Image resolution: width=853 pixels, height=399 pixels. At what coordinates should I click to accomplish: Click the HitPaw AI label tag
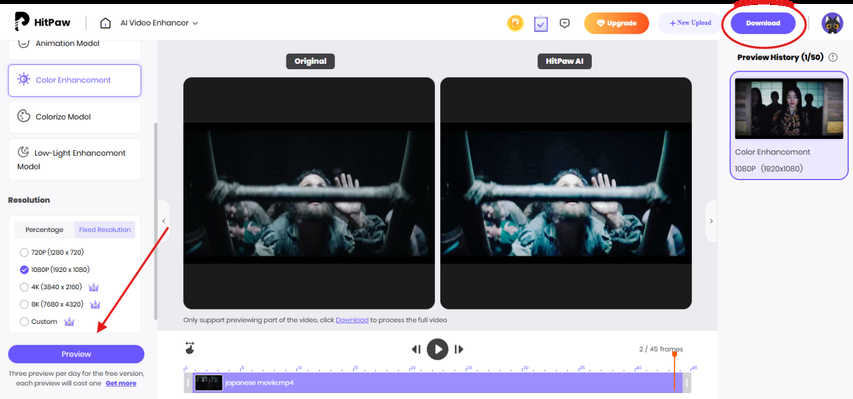click(565, 61)
